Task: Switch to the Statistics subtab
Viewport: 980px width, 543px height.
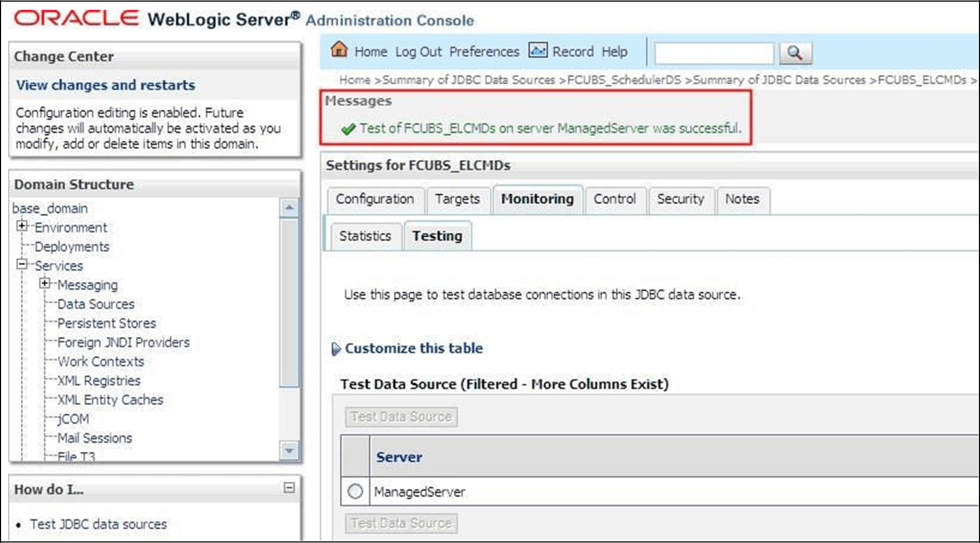Action: [365, 236]
